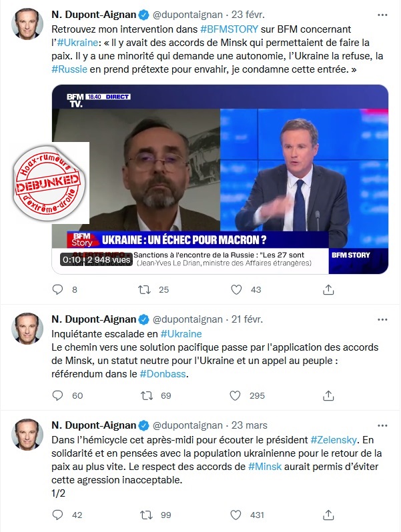Open the #Russie hashtag link

tap(69, 69)
